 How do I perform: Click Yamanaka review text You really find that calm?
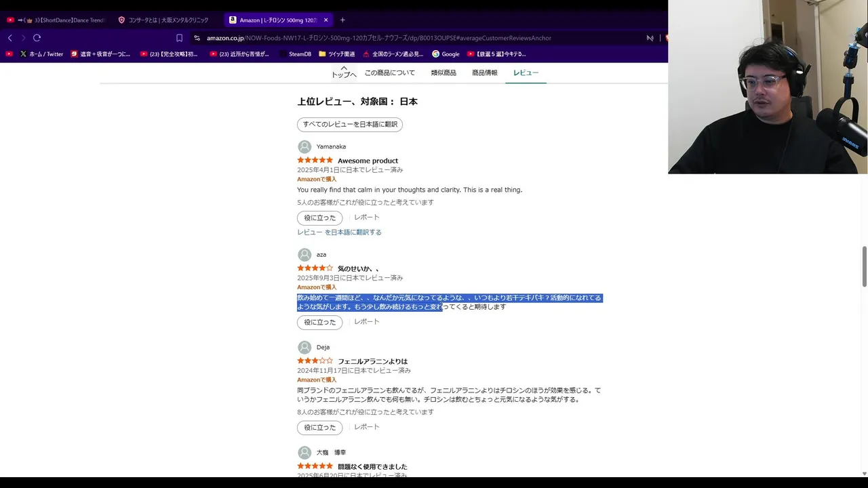coord(410,190)
